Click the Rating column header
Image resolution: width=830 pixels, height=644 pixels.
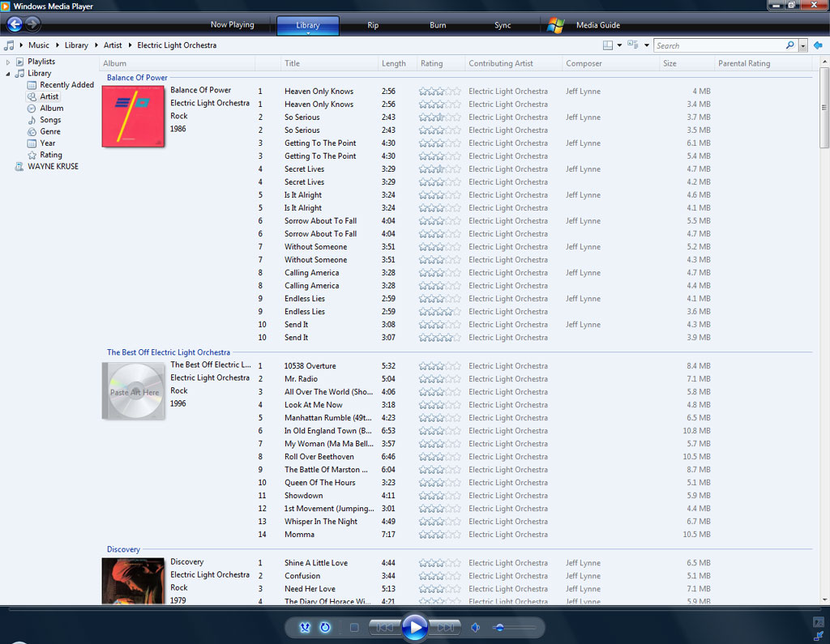point(440,63)
